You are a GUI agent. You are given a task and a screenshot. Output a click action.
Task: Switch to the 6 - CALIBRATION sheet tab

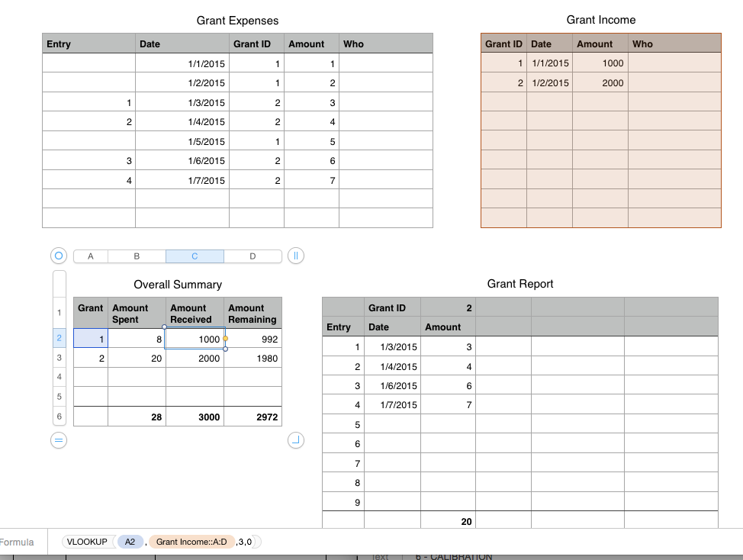(x=455, y=556)
